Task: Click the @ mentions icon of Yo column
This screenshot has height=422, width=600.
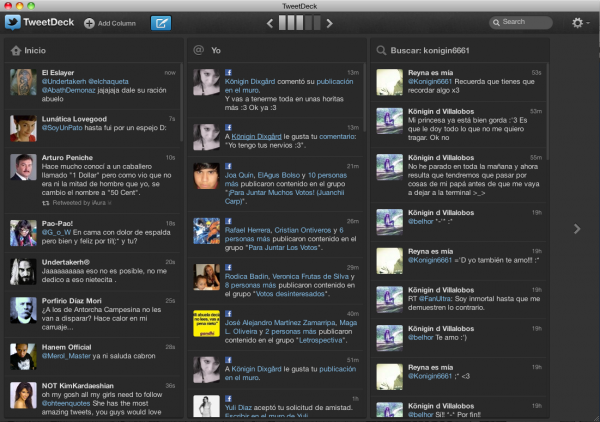Action: point(198,50)
